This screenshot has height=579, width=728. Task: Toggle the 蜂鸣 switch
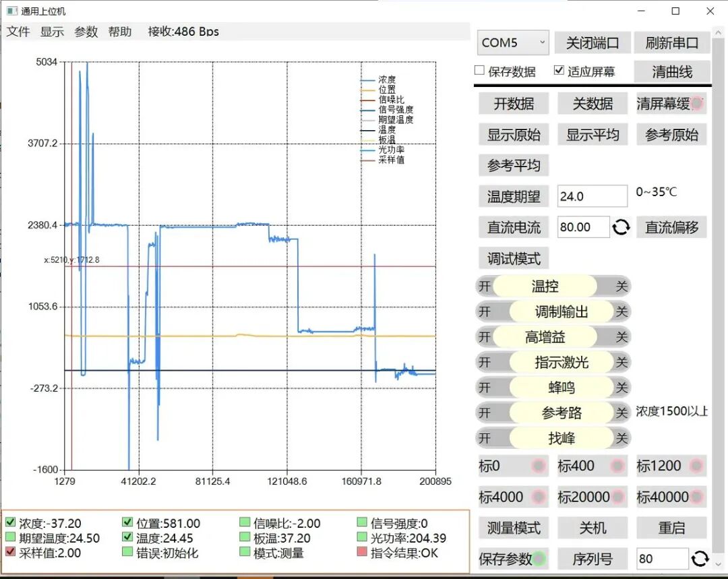(553, 388)
